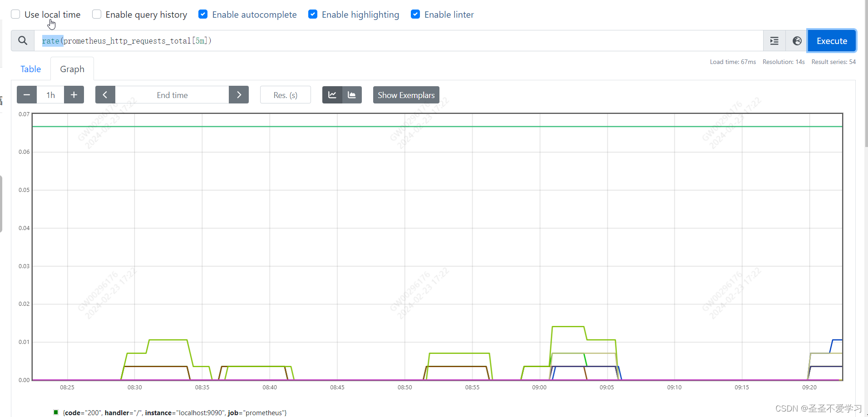Select the legend series {code="200", handler="/"}
The image size is (868, 417).
click(x=175, y=412)
